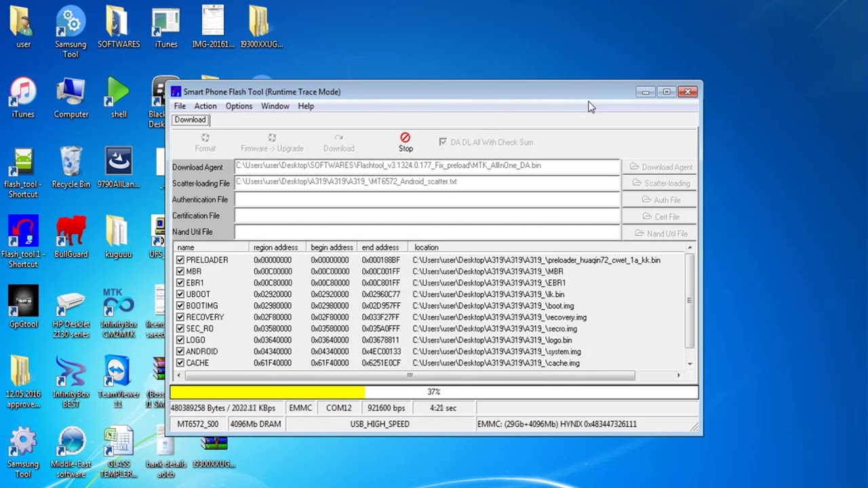
Task: Open the IMG-20161 image file icon
Action: click(x=213, y=22)
